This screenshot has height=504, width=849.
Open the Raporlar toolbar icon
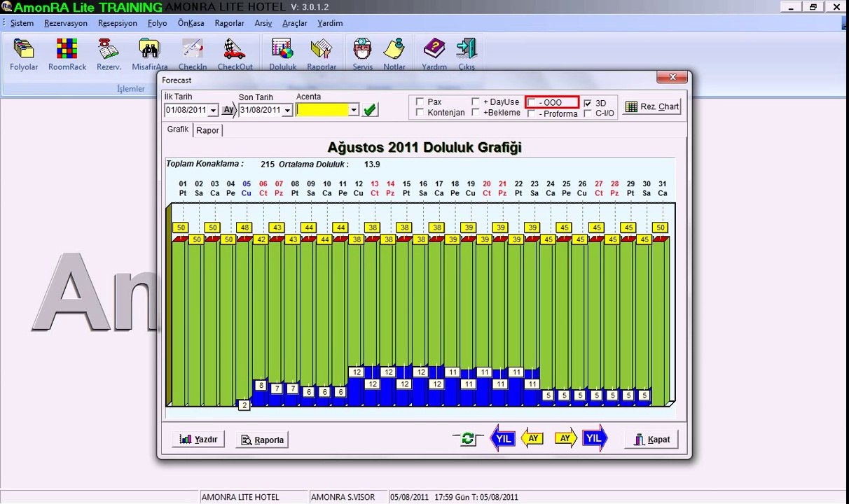[322, 54]
